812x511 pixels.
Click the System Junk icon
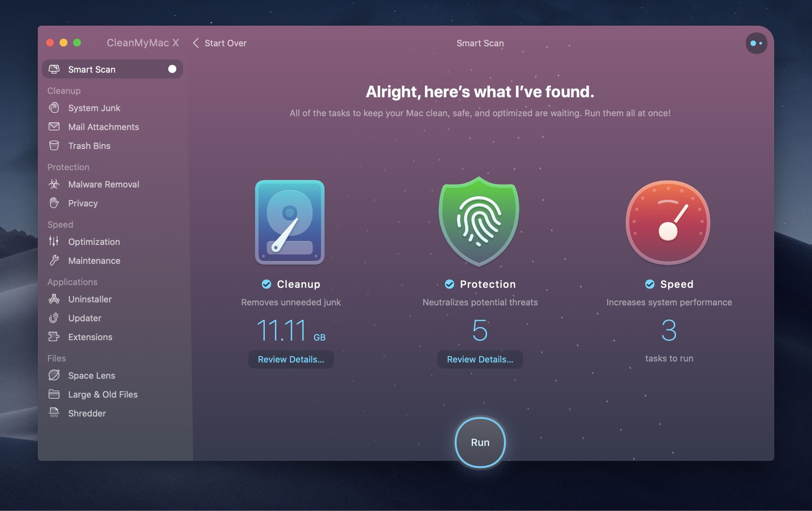(x=54, y=108)
